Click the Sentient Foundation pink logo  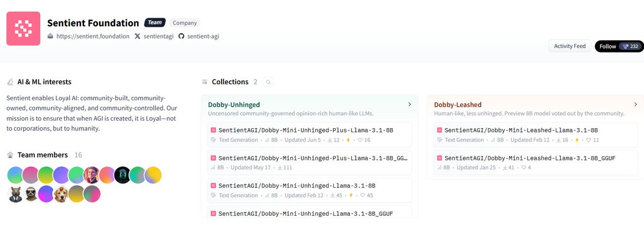23,28
